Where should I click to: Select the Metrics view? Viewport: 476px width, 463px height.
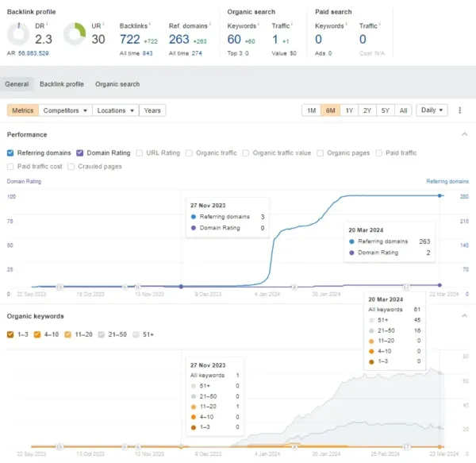click(23, 110)
